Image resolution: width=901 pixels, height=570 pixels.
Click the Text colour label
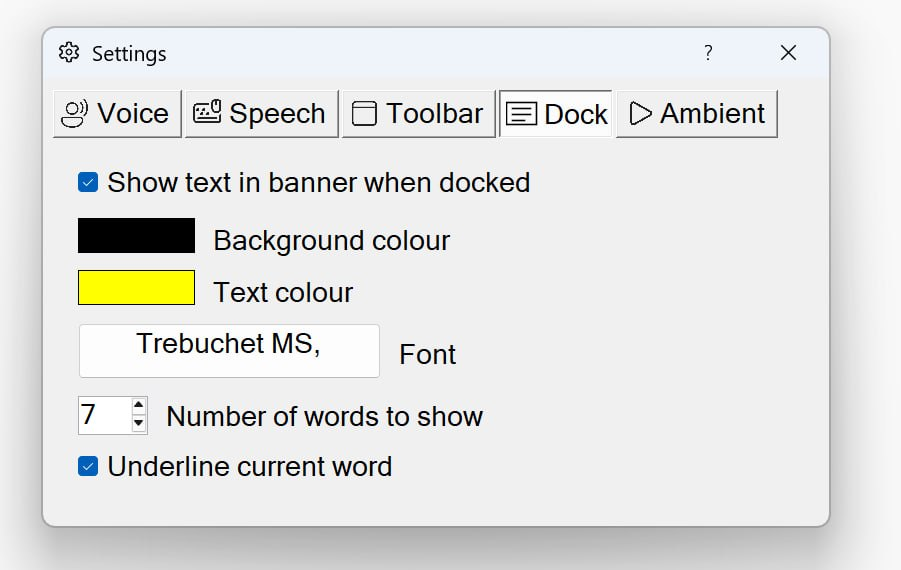pyautogui.click(x=283, y=292)
